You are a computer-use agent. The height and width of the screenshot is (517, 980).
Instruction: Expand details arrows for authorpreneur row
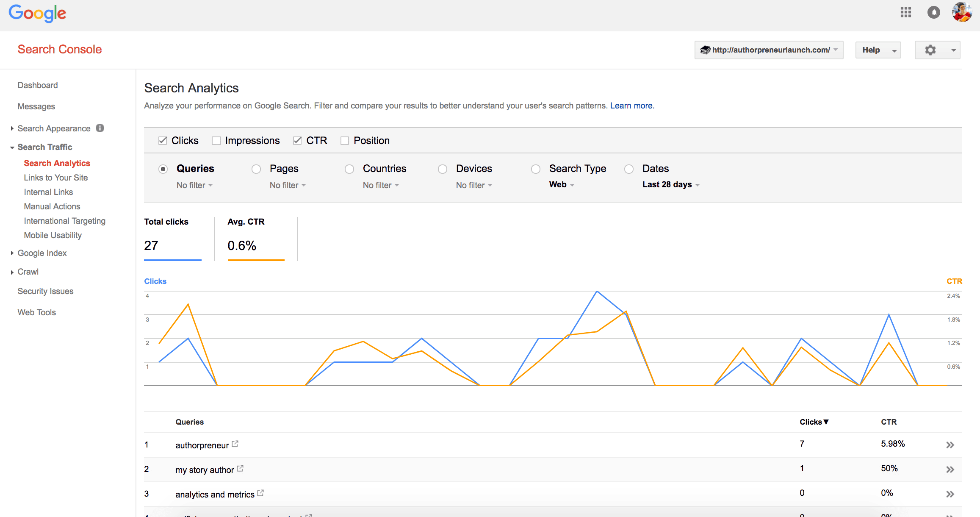(x=950, y=445)
